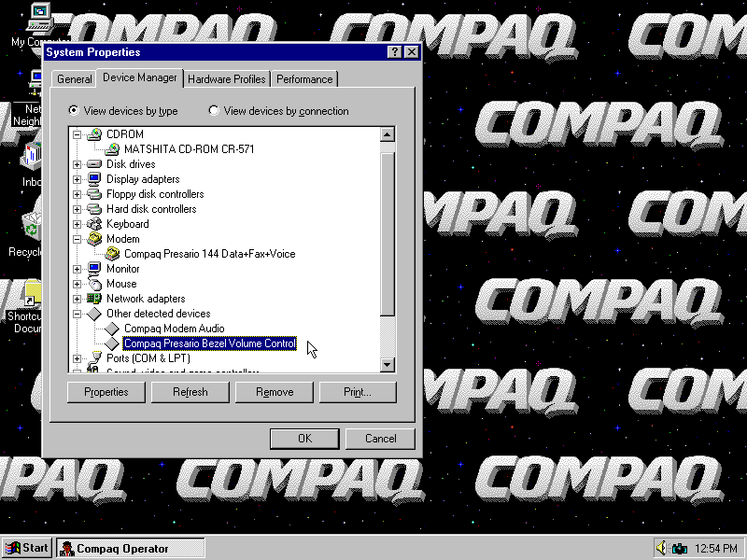The width and height of the screenshot is (747, 560).
Task: Expand the Display adapters branch
Action: pos(77,179)
